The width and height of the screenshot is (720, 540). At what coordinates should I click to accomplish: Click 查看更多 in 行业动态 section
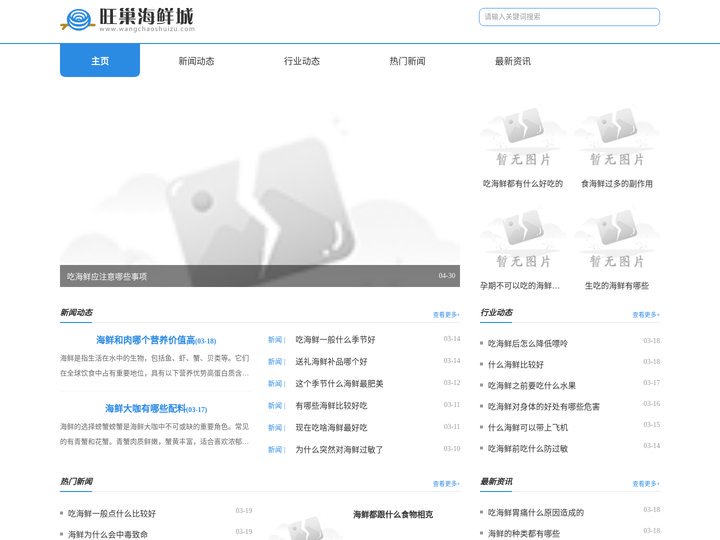[646, 315]
